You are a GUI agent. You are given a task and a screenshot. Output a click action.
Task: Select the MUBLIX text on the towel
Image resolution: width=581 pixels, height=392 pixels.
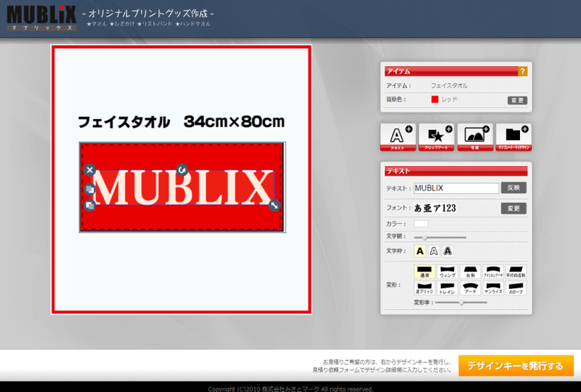pos(182,187)
